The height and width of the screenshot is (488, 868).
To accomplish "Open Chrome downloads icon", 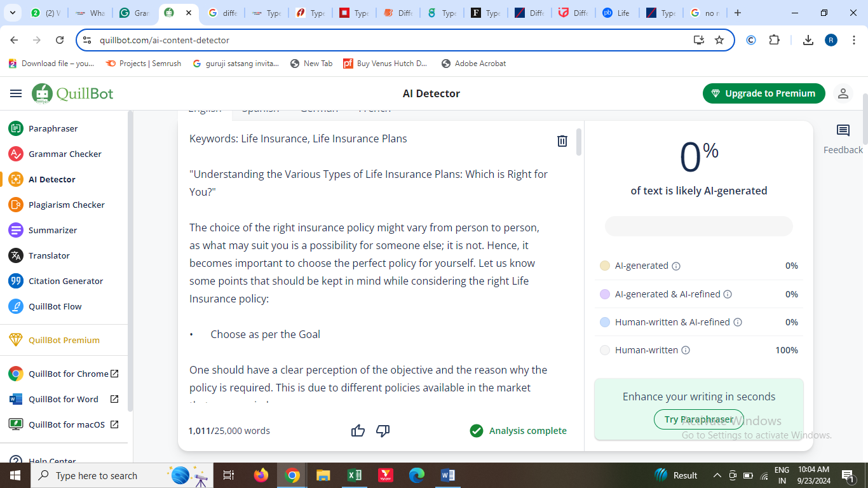I will (x=808, y=40).
